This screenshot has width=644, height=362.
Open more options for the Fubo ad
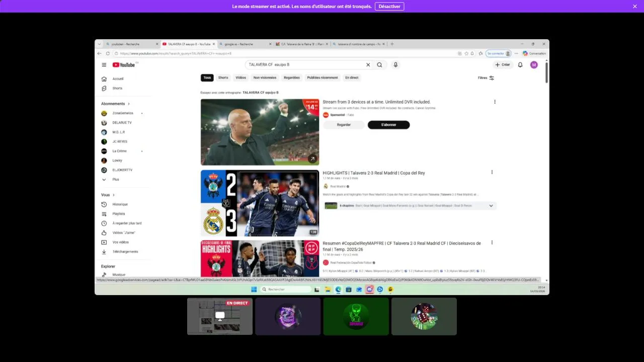click(495, 102)
